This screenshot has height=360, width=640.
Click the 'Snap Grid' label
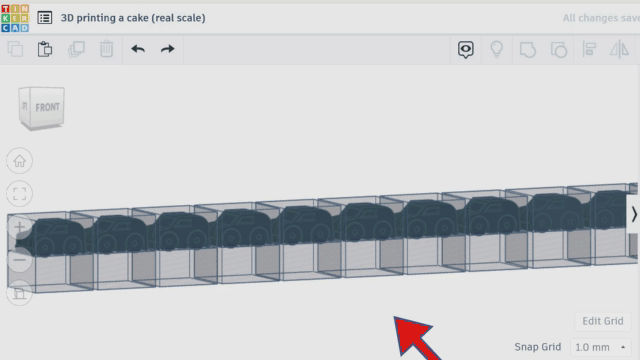[x=538, y=347]
